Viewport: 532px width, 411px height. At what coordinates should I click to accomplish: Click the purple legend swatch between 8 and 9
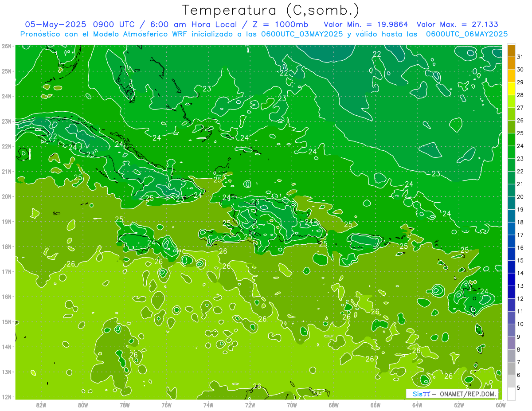[512, 343]
